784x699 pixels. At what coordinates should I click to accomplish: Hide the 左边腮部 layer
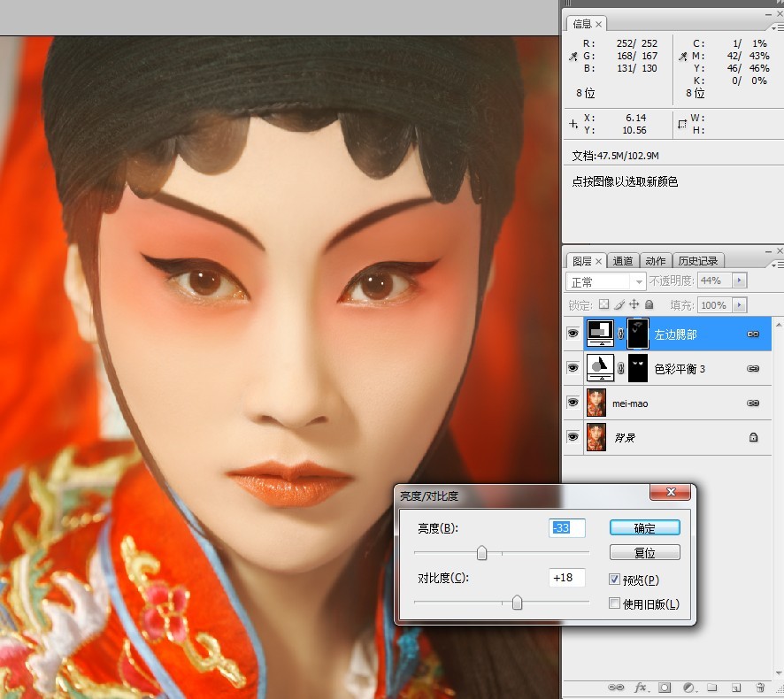point(573,334)
